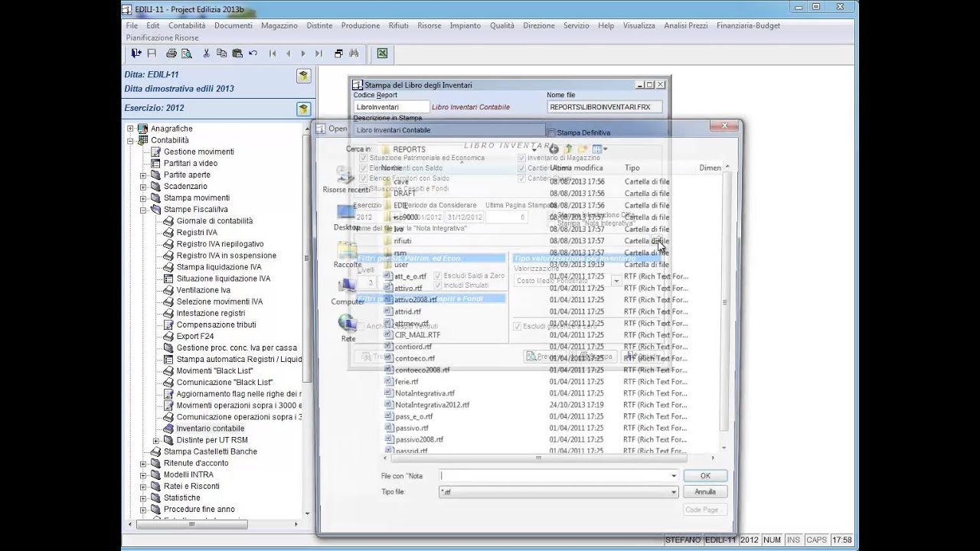
Task: Click the undo arrow icon
Action: tap(253, 54)
